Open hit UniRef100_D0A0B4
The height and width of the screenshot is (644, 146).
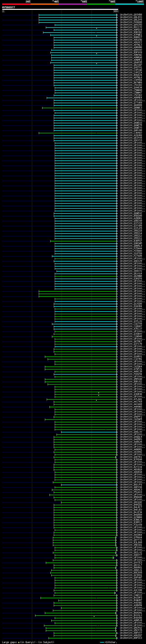131,306
